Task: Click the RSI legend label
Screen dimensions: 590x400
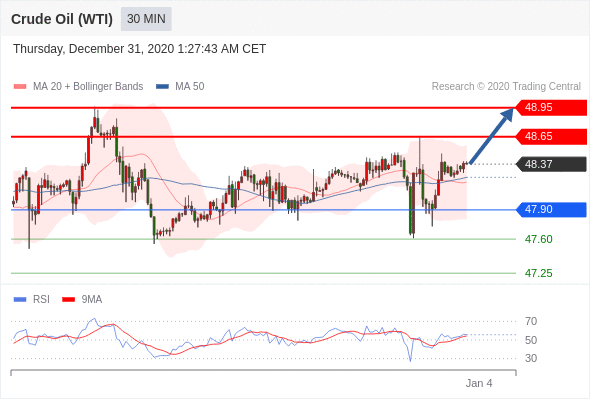Action: (41, 300)
